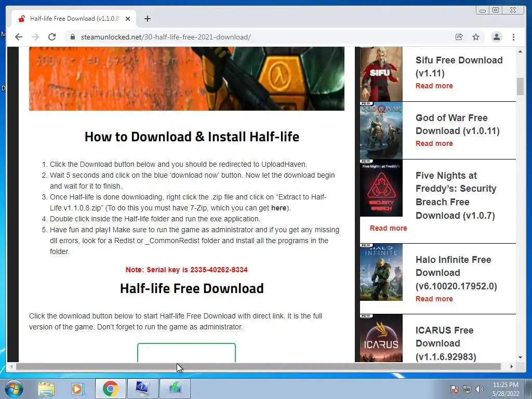Viewport: 532px width, 399px height.
Task: Click the Half-life banner image
Action: [x=187, y=79]
